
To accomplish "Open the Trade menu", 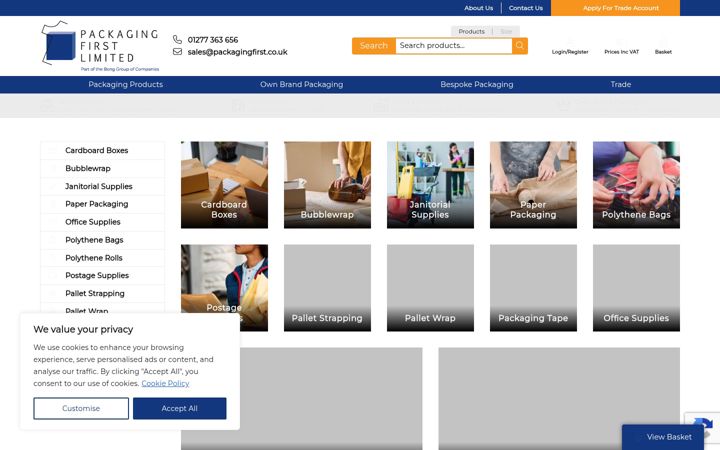I will [x=621, y=84].
